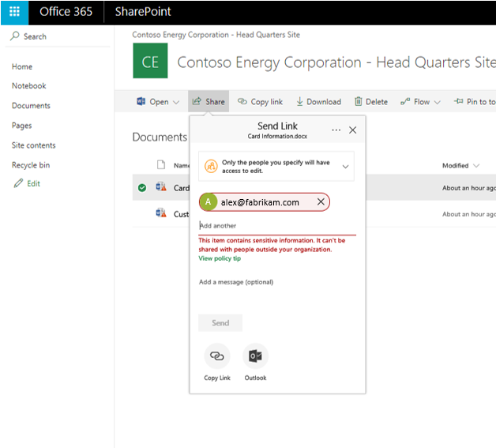
Task: Click the alex@fabrikam.com avatar
Action: pyautogui.click(x=209, y=201)
